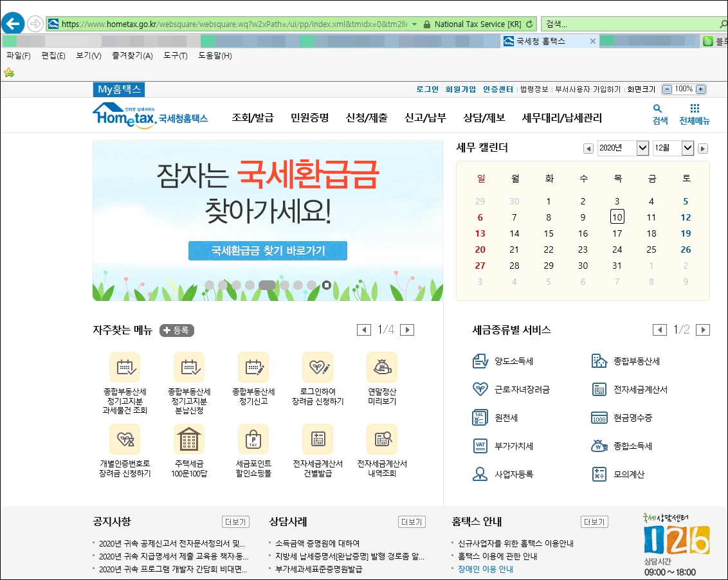This screenshot has width=728, height=580.
Task: Open 전자세금계산서 건별발급 icon
Action: (x=318, y=439)
